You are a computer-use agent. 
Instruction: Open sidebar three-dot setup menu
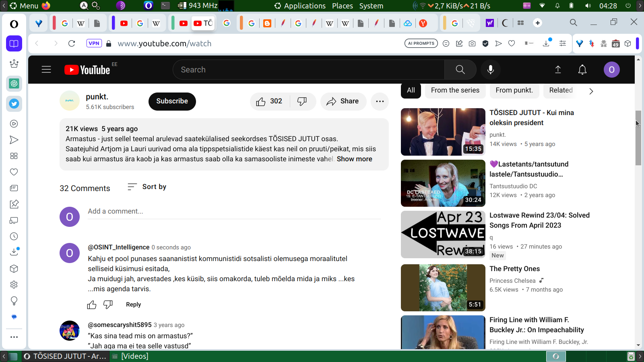(14, 337)
